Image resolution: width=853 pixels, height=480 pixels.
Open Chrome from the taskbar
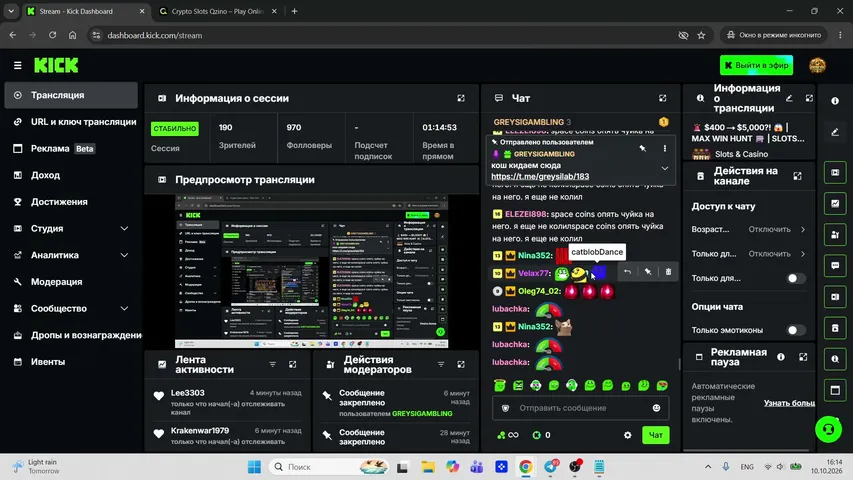click(x=526, y=466)
